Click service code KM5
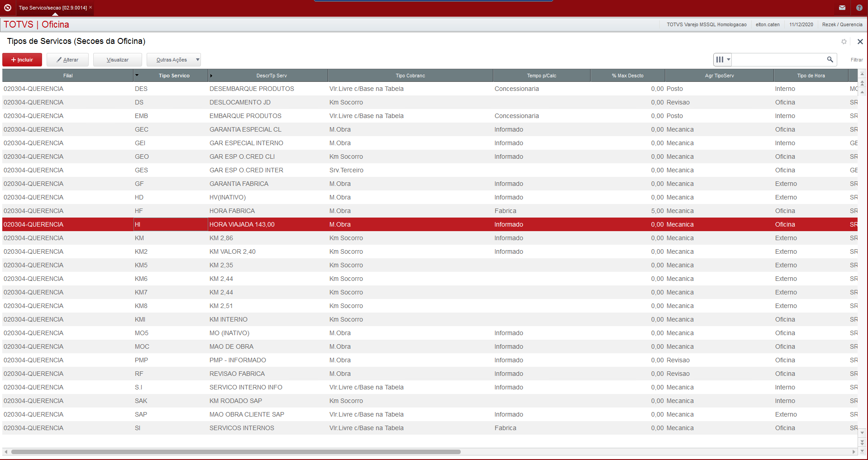 point(141,265)
